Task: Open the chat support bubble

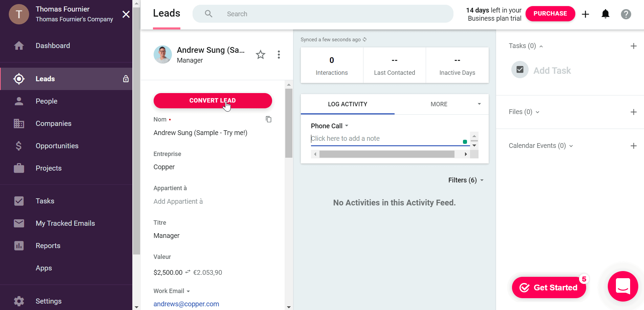Action: 623,286
